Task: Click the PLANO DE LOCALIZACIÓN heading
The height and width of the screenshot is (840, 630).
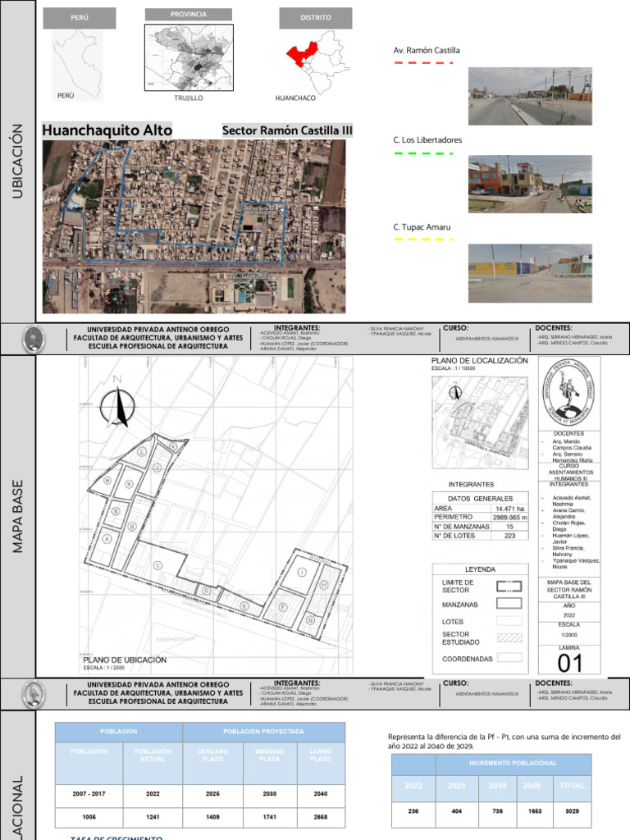Action: [x=479, y=361]
